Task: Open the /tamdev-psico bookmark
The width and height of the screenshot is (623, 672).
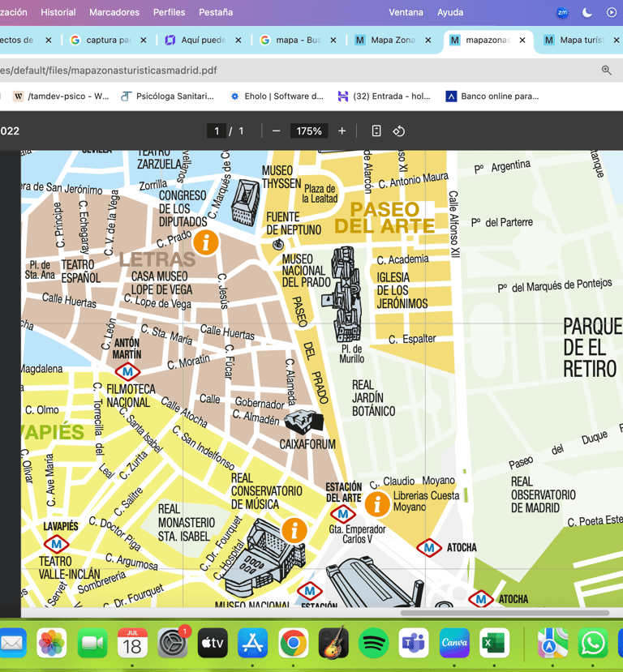Action: pyautogui.click(x=61, y=96)
